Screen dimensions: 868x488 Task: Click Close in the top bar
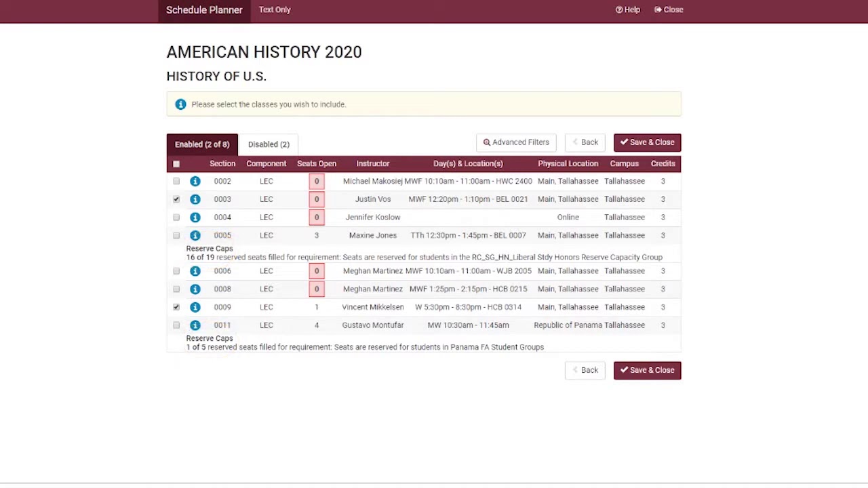[669, 9]
